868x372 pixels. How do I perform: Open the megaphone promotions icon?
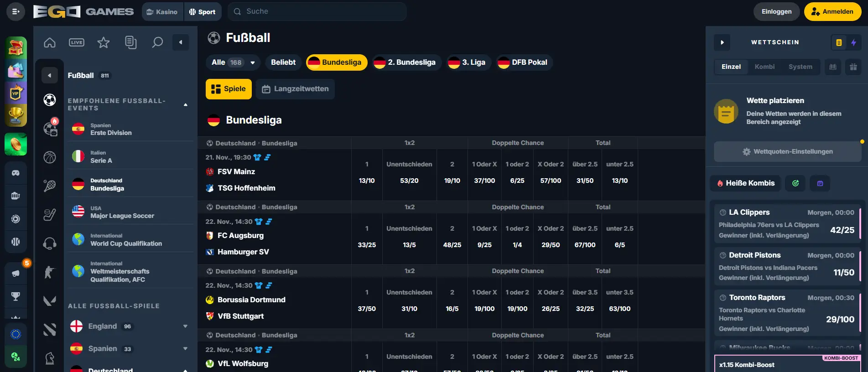coord(16,273)
